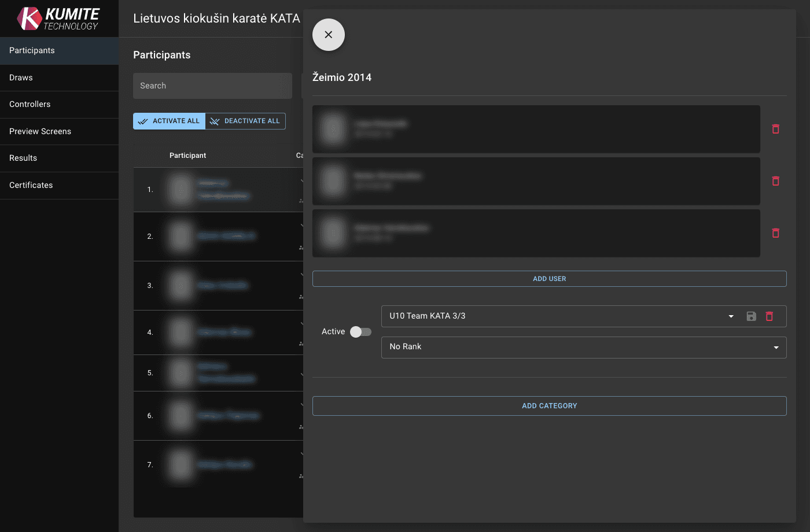
Task: Remove the second team member from the team
Action: (x=775, y=181)
